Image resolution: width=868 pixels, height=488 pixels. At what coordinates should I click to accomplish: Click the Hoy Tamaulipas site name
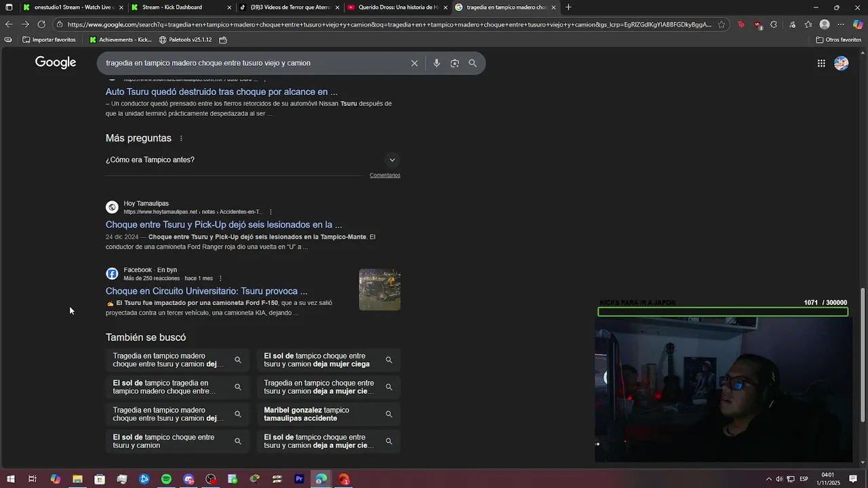point(146,203)
